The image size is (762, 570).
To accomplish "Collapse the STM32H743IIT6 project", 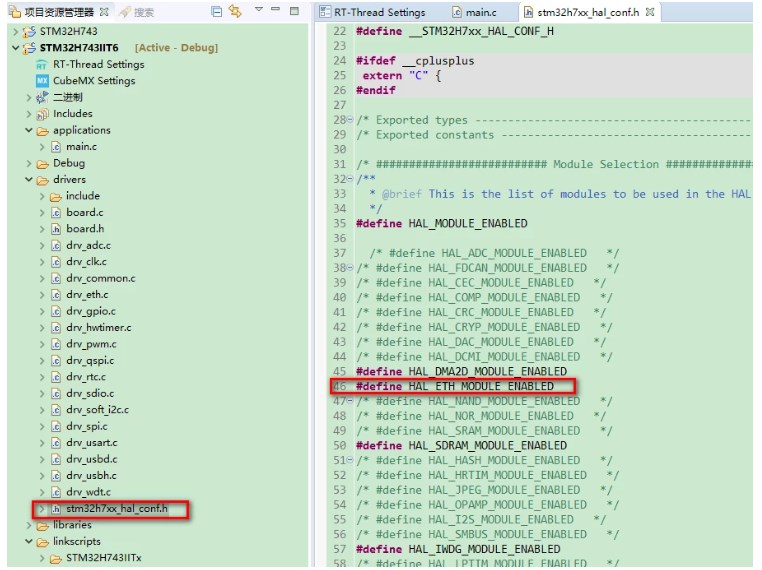I will (15, 48).
